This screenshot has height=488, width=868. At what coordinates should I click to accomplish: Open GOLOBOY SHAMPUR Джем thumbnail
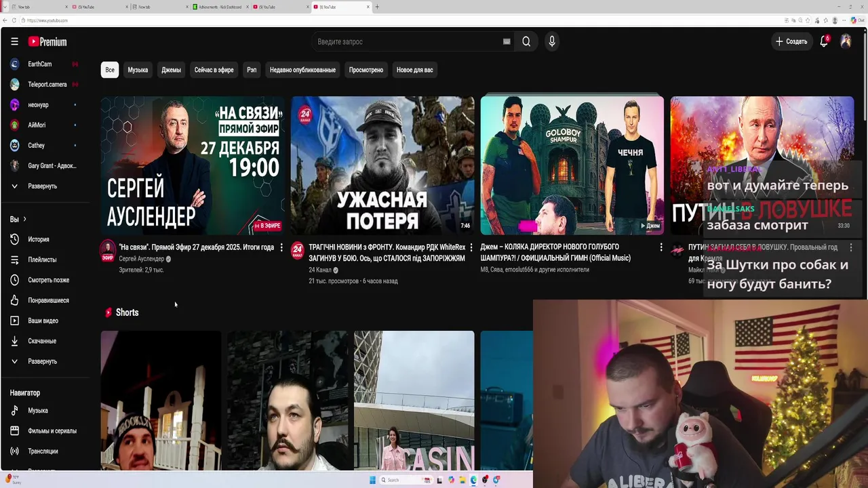point(572,165)
